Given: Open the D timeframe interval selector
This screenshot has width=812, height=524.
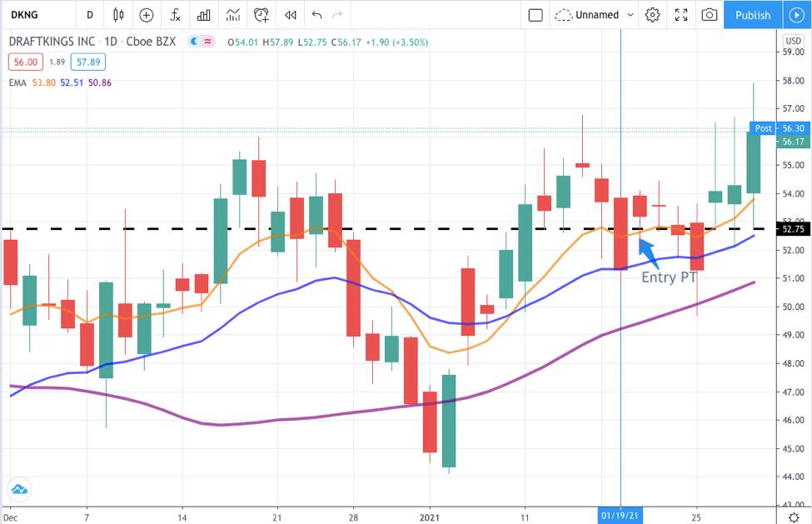Looking at the screenshot, I should pyautogui.click(x=90, y=15).
